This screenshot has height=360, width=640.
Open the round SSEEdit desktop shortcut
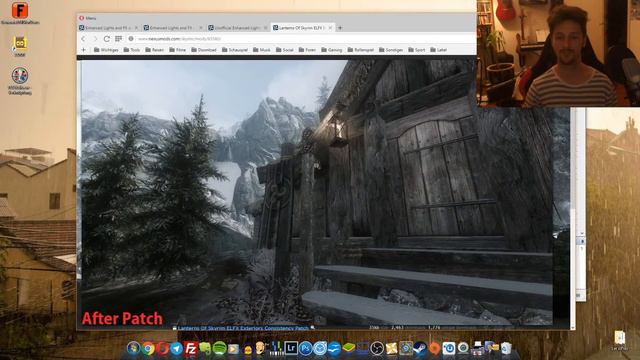(20, 76)
